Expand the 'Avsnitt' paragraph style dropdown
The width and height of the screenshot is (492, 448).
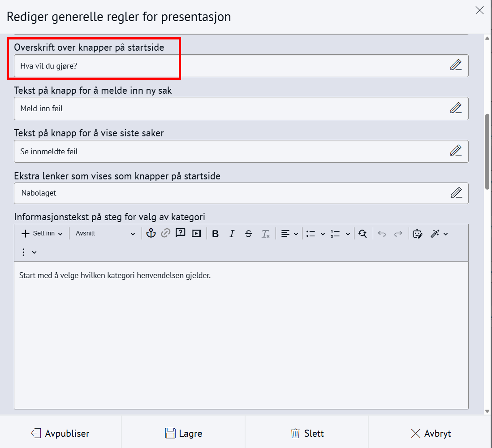click(x=105, y=234)
